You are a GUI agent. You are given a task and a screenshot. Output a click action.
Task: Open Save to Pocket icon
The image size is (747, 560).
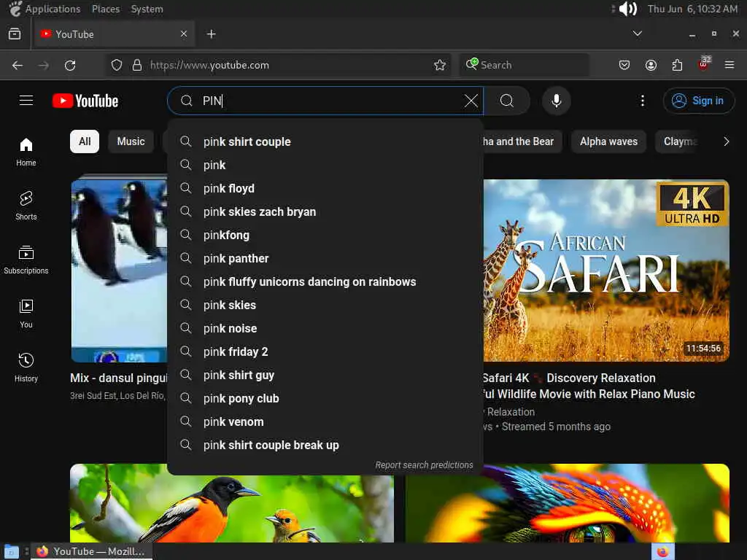click(624, 65)
